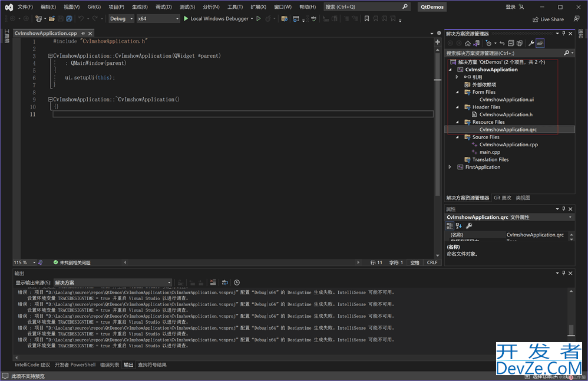Click Show All Files icon in Solution Explorer
This screenshot has width=588, height=381.
520,43
